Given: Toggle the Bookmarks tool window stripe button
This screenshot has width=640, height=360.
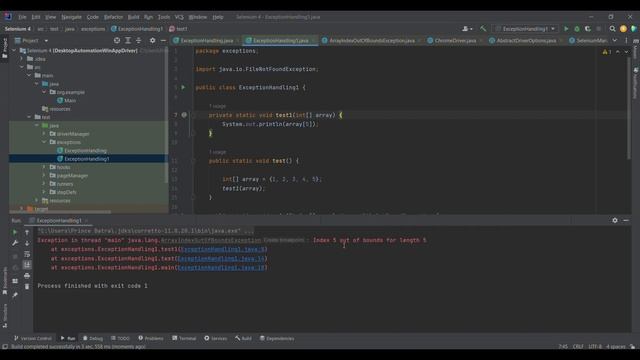Looking at the screenshot, I should pyautogui.click(x=4, y=281).
